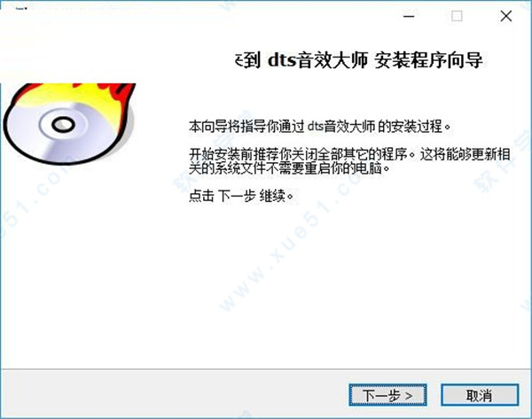The width and height of the screenshot is (532, 419).
Task: Click the 下一步 > button to continue
Action: tap(387, 394)
